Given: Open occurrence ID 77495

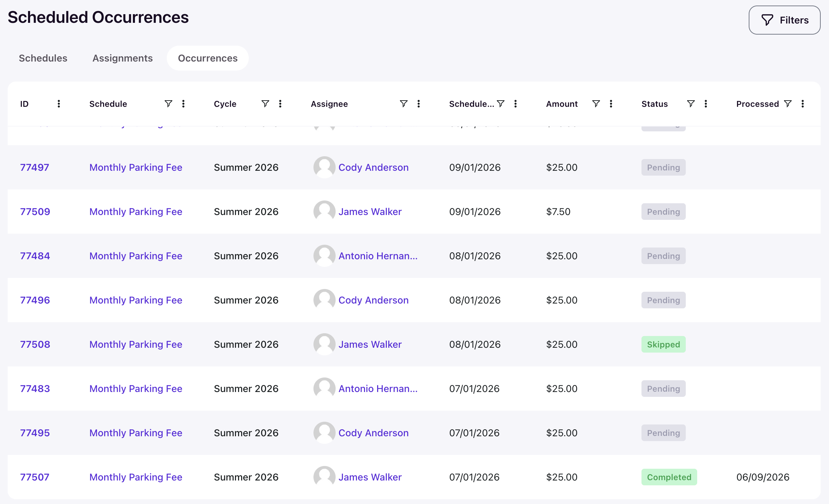Looking at the screenshot, I should pos(35,433).
